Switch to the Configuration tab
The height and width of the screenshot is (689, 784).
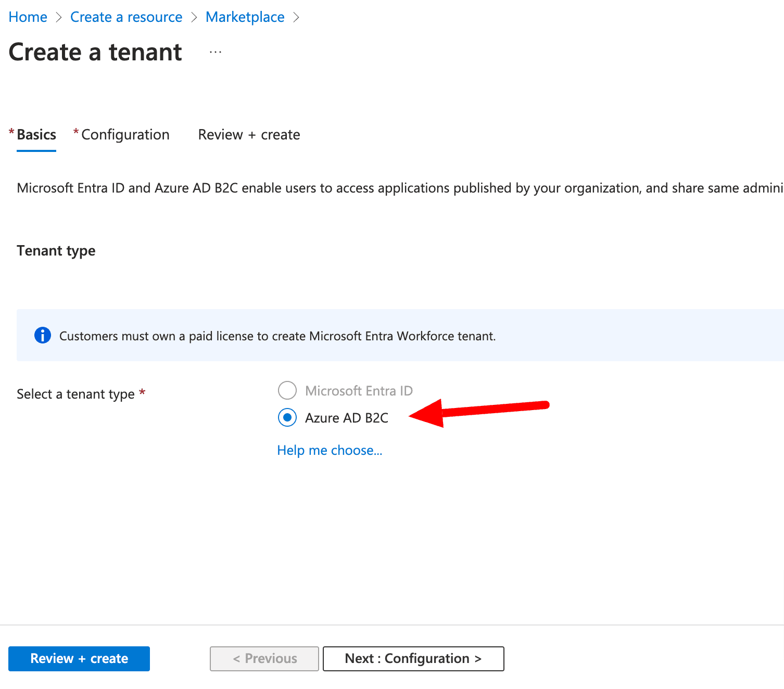pos(125,134)
